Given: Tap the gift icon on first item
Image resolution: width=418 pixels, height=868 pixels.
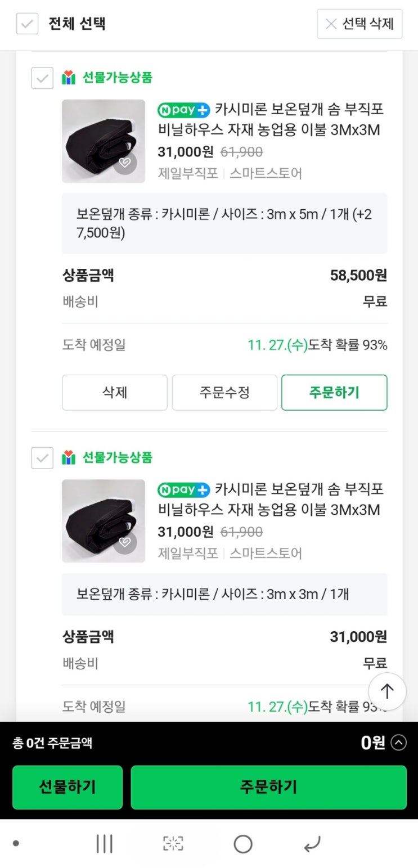Looking at the screenshot, I should [69, 78].
